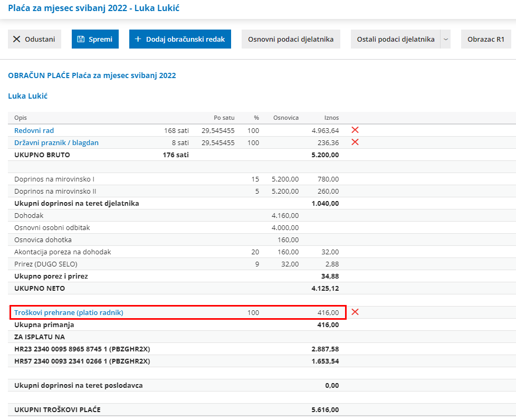
Task: Open the Obrazac R1 form
Action: point(485,39)
